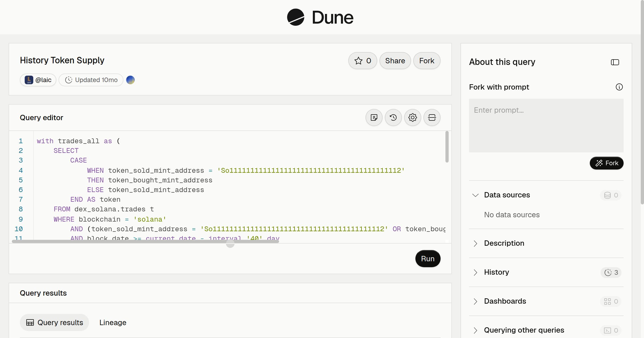Click the blue gradient avatar circle

coord(130,80)
